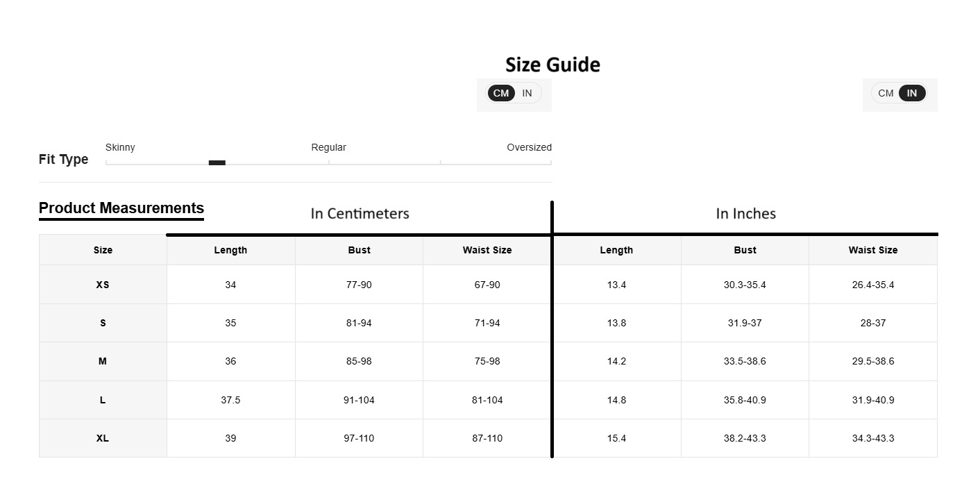
Task: Select CM on the right unit toggle
Action: (886, 93)
